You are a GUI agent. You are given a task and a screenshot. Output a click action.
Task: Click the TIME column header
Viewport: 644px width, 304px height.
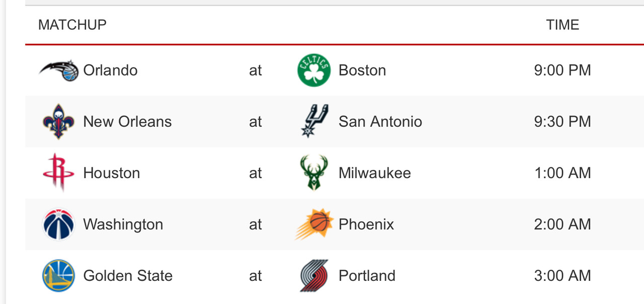coord(562,25)
